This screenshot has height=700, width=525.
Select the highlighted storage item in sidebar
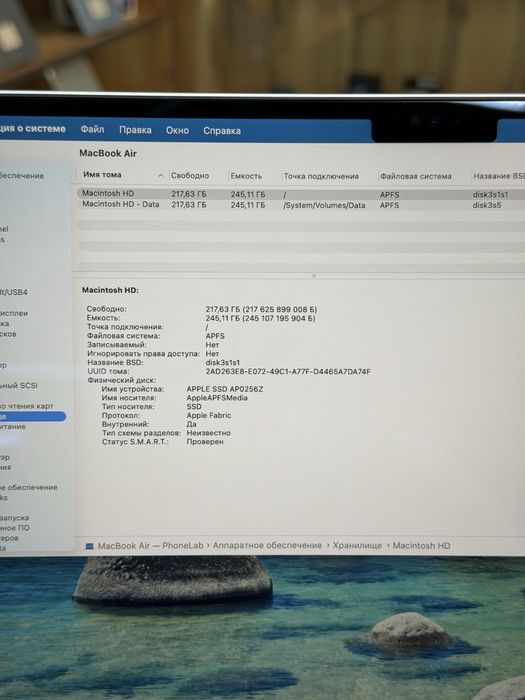33,417
